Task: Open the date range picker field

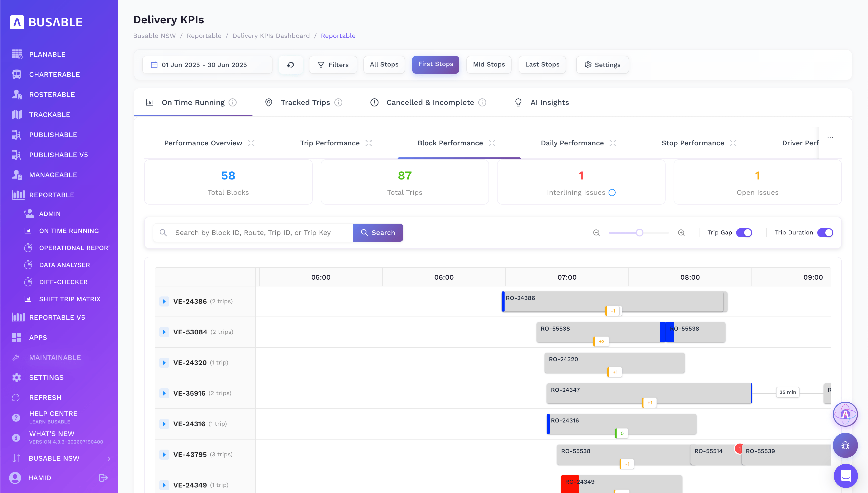Action: 207,65
